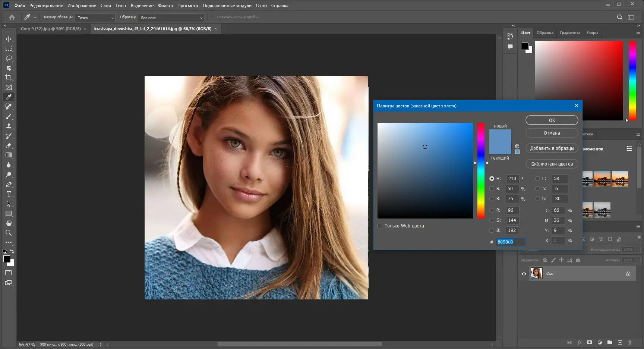Select the Hand tool
Viewport: 644px width, 349px height.
point(9,223)
